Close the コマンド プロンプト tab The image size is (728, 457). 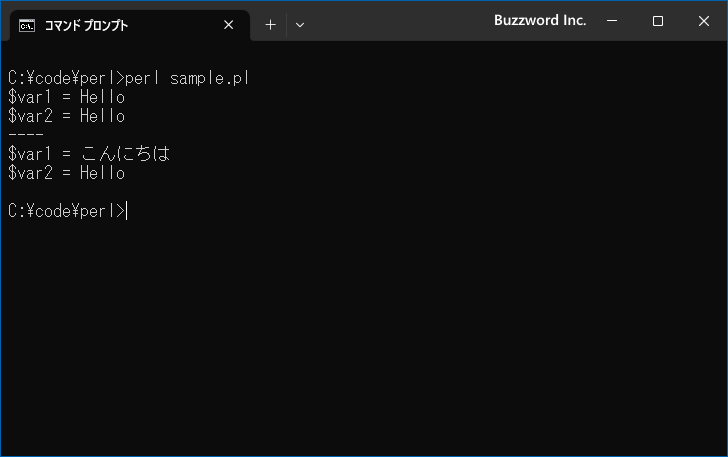click(x=228, y=25)
